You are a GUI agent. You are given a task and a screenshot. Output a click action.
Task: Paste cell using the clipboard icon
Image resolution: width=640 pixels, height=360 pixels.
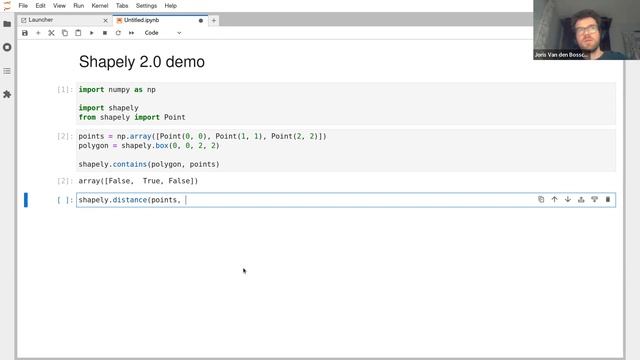click(78, 33)
